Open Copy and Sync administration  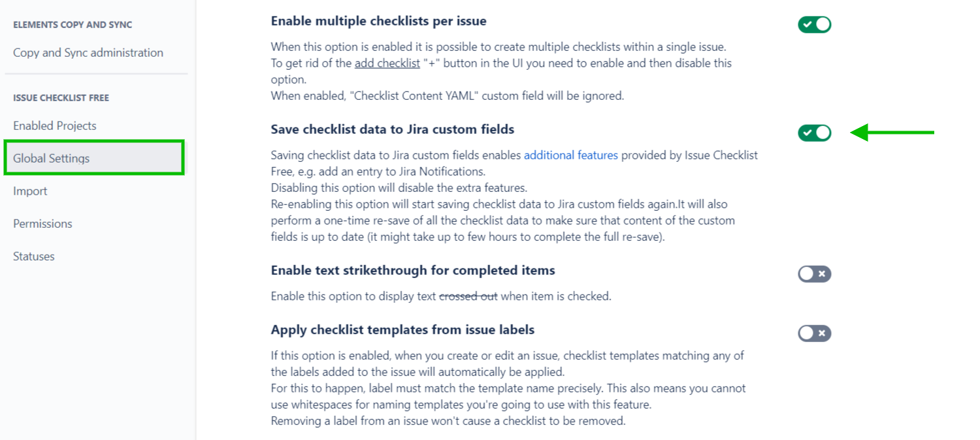click(x=88, y=52)
